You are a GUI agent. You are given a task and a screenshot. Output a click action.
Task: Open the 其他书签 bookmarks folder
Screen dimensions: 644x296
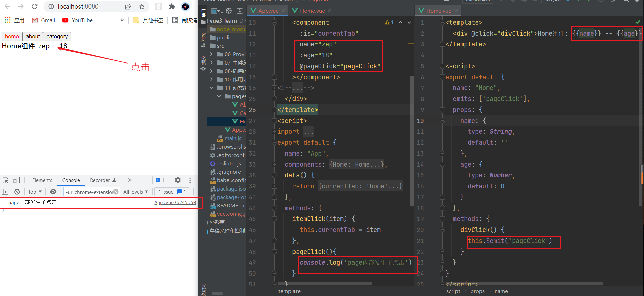(148, 20)
